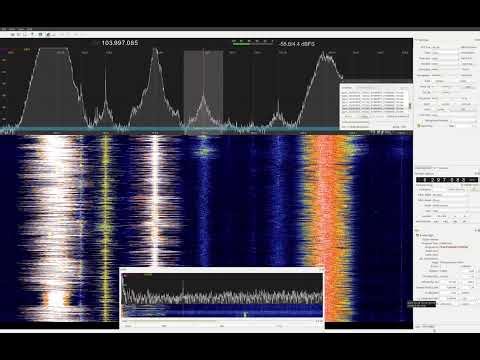This screenshot has width=480, height=360.
Task: Tune to the wide orange signal in waterfall
Action: (x=328, y=227)
